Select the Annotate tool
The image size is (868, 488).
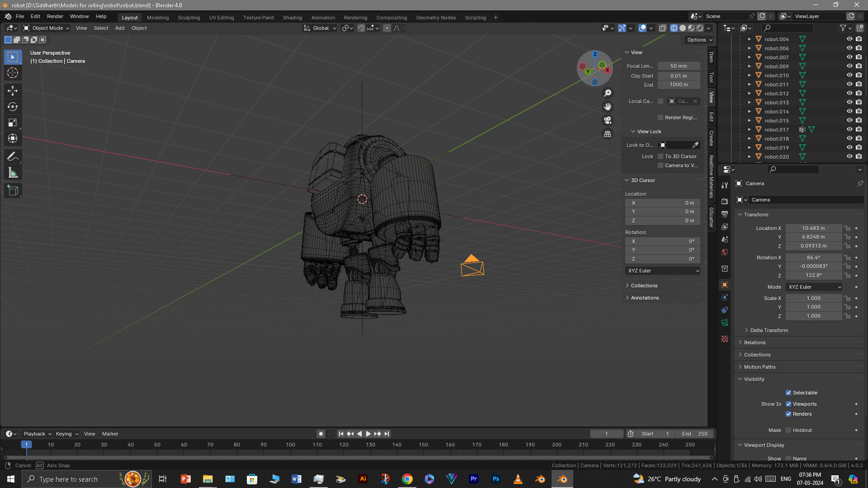coord(13,157)
